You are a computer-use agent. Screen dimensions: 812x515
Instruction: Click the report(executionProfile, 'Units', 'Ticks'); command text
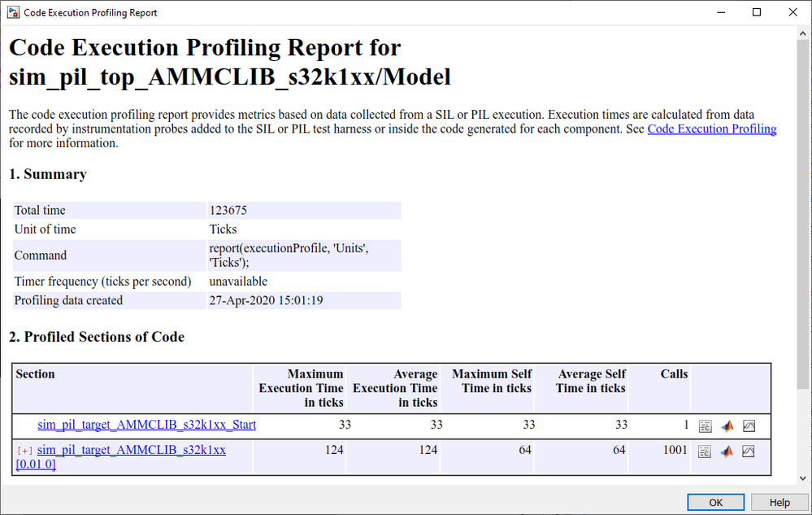(289, 255)
